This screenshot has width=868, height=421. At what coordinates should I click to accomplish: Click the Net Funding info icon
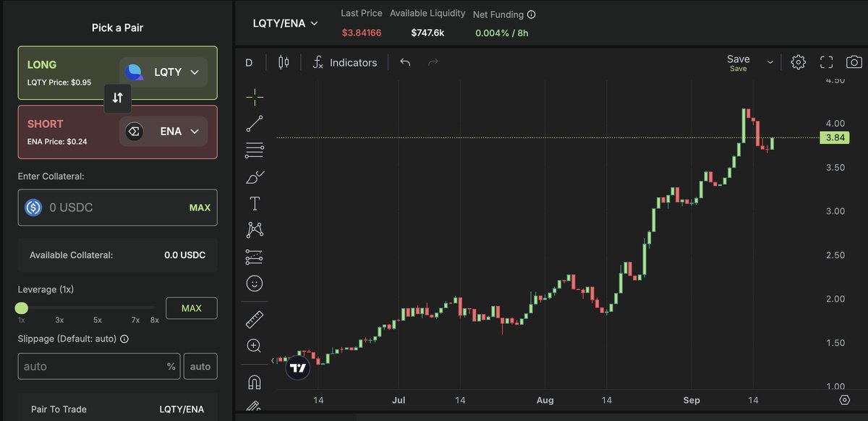(x=532, y=14)
